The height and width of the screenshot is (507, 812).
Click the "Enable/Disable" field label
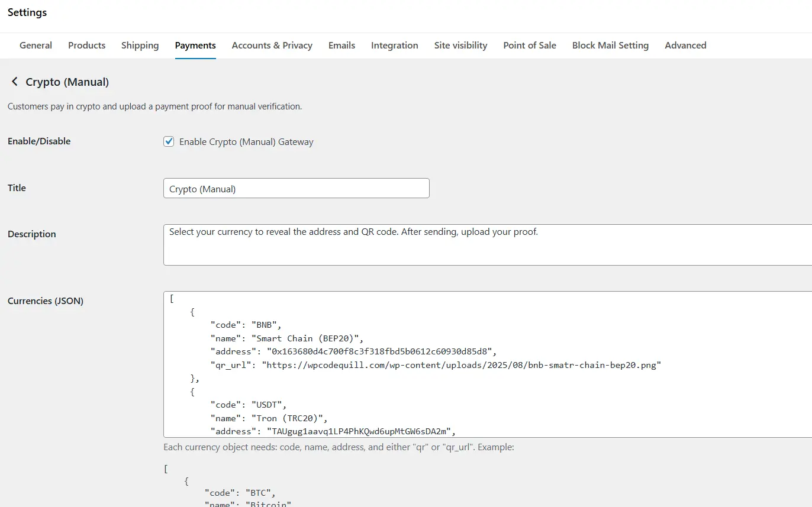(39, 141)
